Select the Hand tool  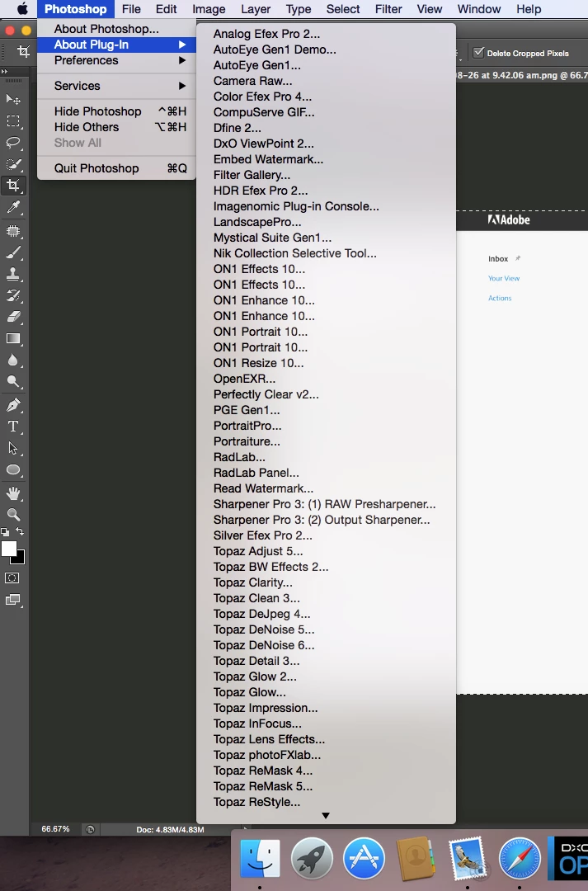tap(13, 493)
